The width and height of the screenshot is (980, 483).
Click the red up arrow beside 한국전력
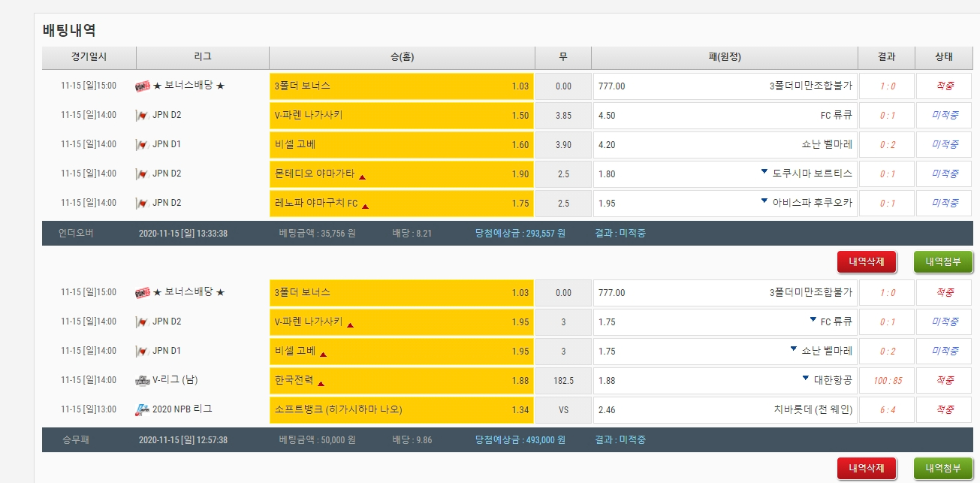point(321,384)
